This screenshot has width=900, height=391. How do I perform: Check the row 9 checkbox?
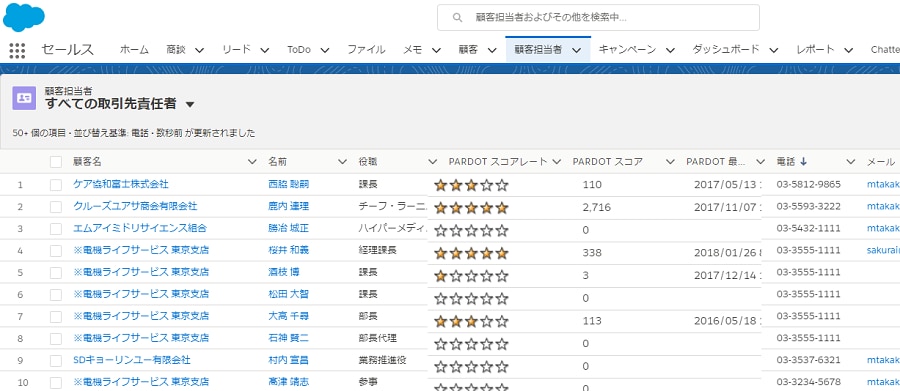(x=56, y=361)
